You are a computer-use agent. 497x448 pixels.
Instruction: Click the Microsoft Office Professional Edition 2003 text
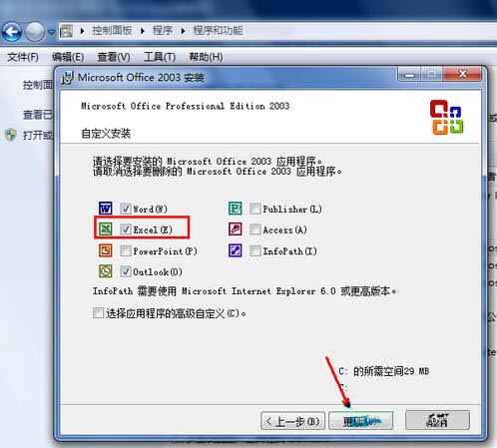click(186, 106)
